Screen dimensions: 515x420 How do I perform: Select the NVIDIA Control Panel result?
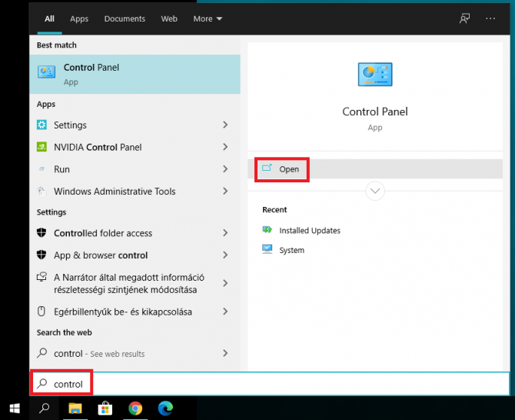[x=135, y=147]
